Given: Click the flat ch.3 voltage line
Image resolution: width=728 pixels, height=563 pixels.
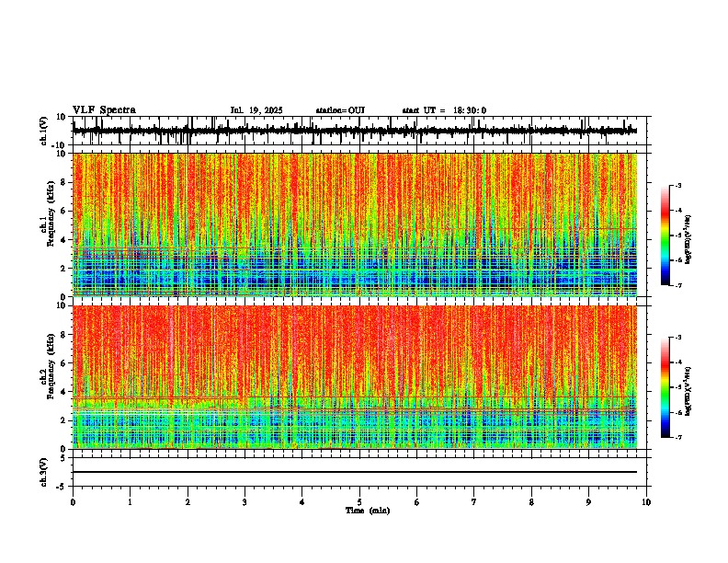Looking at the screenshot, I should click(355, 472).
